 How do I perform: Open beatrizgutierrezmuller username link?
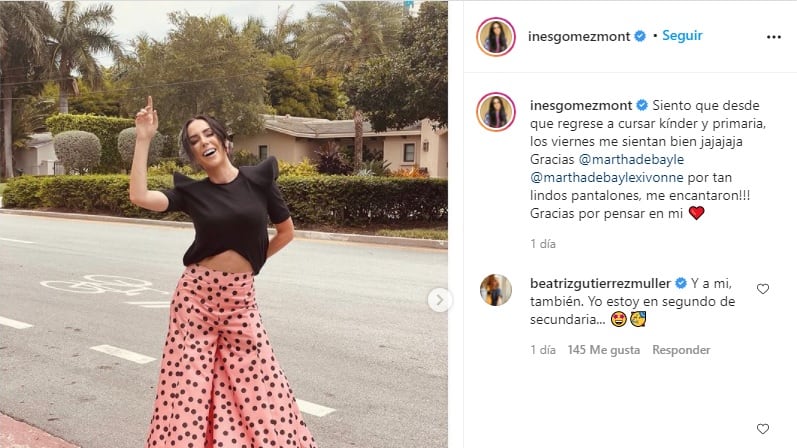(x=600, y=283)
